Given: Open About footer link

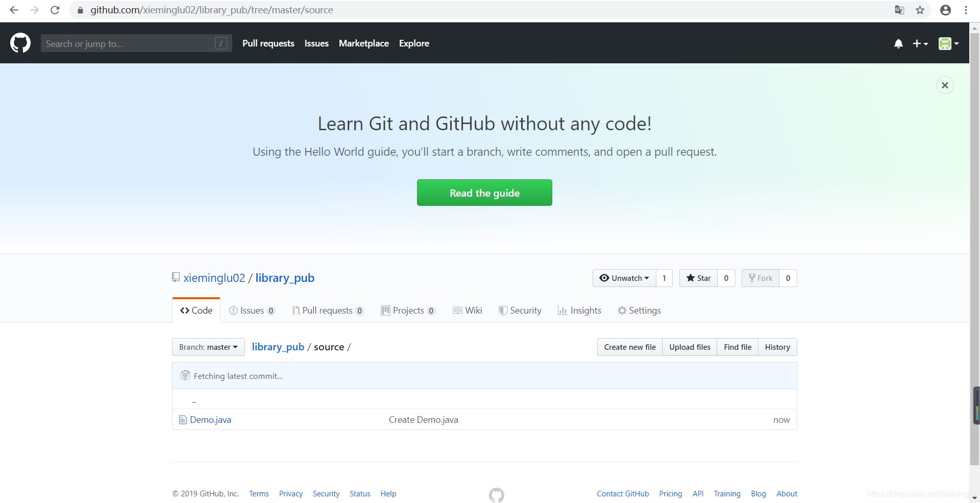Looking at the screenshot, I should [787, 494].
